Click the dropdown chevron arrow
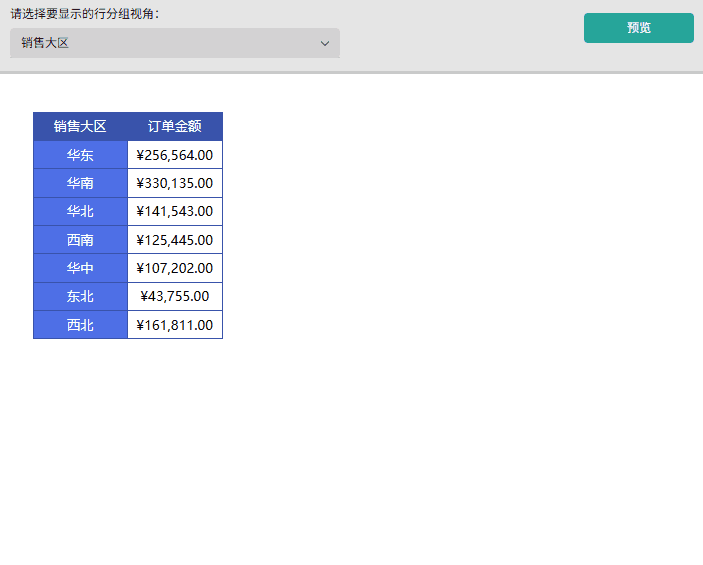 pyautogui.click(x=325, y=43)
